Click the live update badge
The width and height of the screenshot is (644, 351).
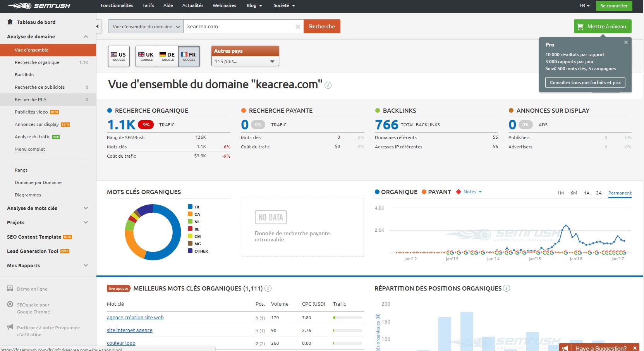pos(118,288)
